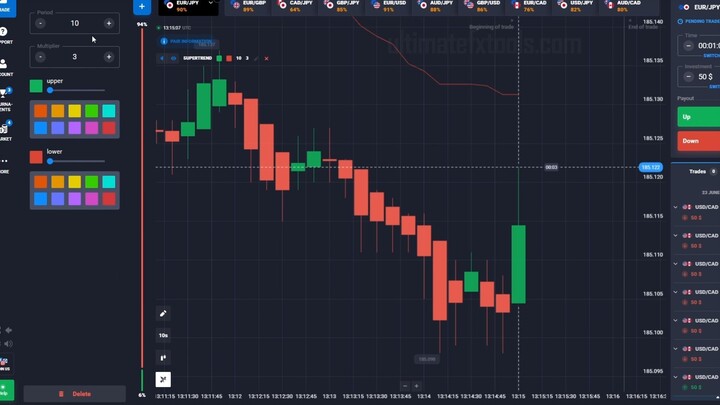Open the drawing tools pencil icon
The height and width of the screenshot is (405, 720).
tap(163, 314)
